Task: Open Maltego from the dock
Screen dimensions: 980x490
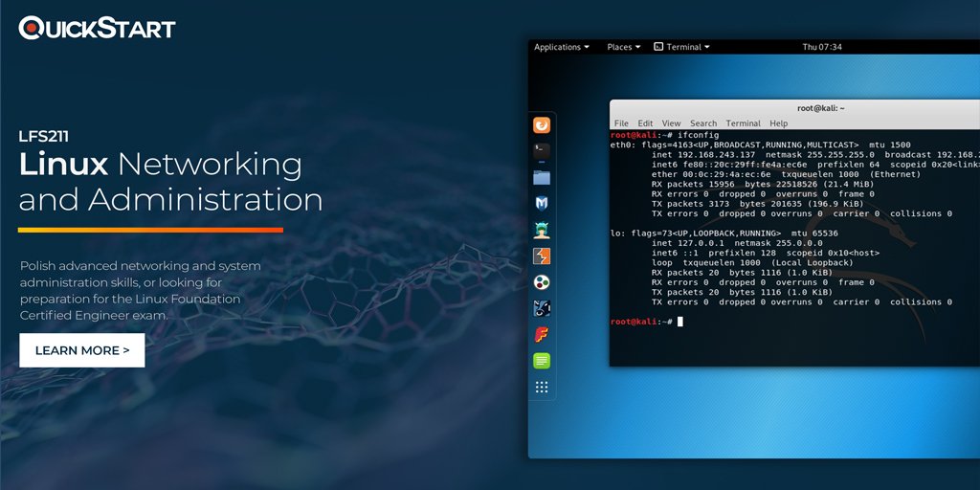Action: coord(542,282)
